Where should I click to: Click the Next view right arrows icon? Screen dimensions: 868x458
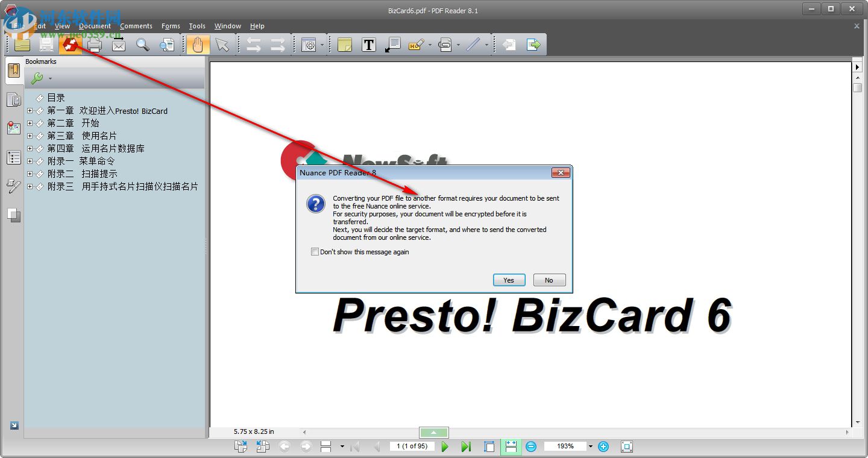coord(278,45)
